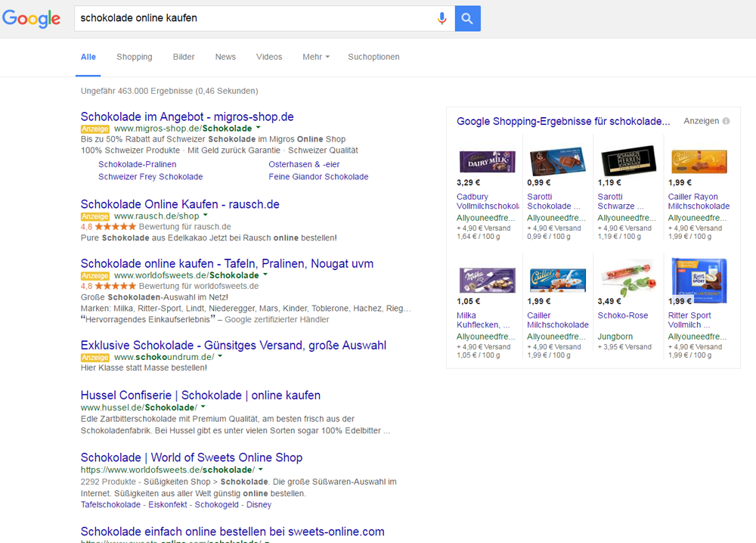Activate voice search microphone icon
Viewport: 756px width, 543px height.
[x=442, y=19]
